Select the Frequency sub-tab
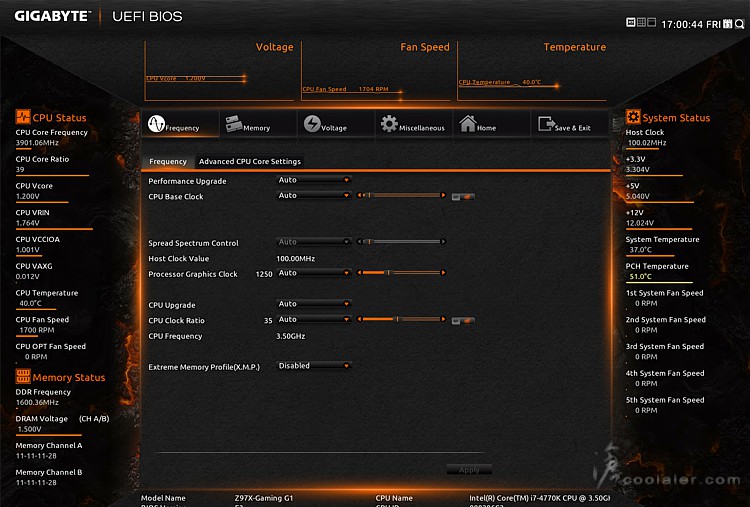This screenshot has height=507, width=750. [x=168, y=162]
